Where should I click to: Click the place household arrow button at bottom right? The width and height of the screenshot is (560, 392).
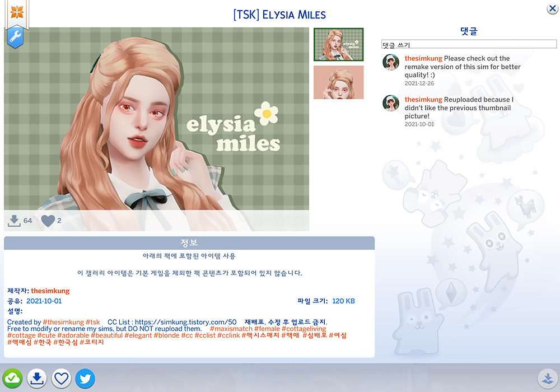coord(548,379)
